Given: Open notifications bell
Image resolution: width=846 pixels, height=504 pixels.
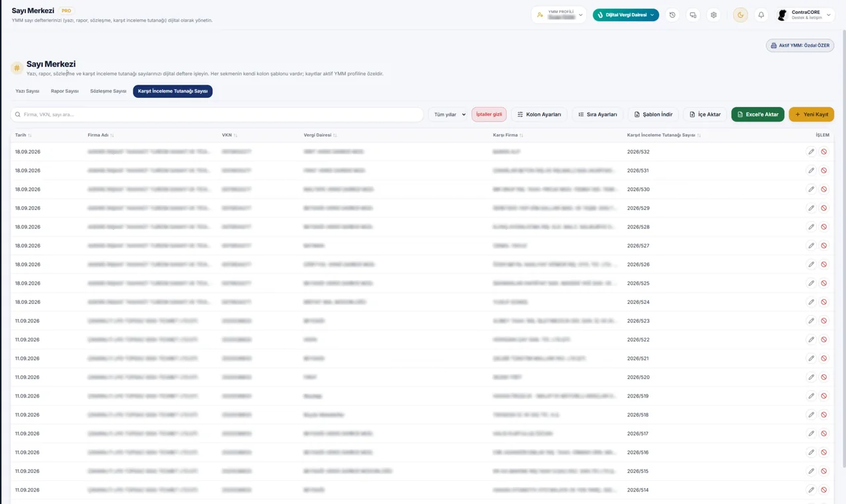Looking at the screenshot, I should point(761,15).
